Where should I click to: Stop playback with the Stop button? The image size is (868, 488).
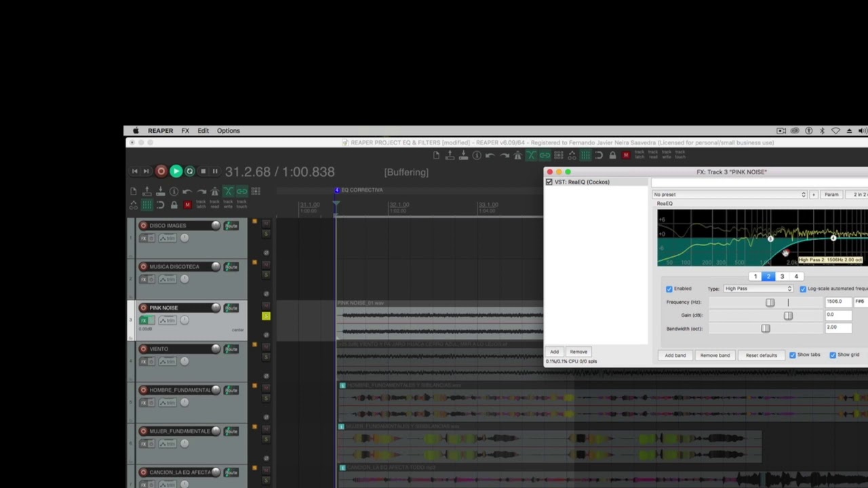203,171
